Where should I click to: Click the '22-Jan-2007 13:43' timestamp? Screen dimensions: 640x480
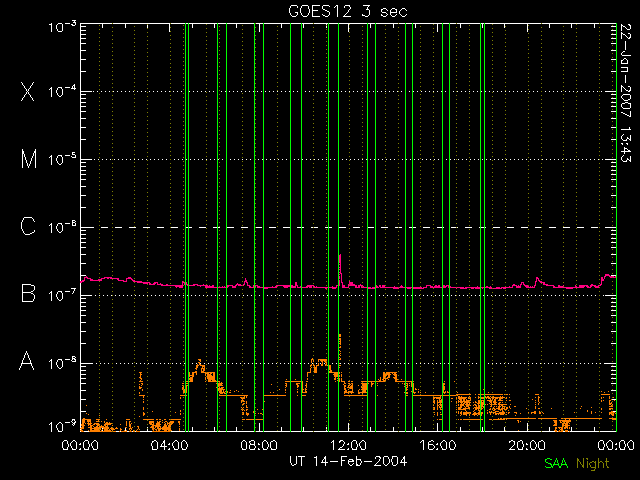(x=625, y=93)
